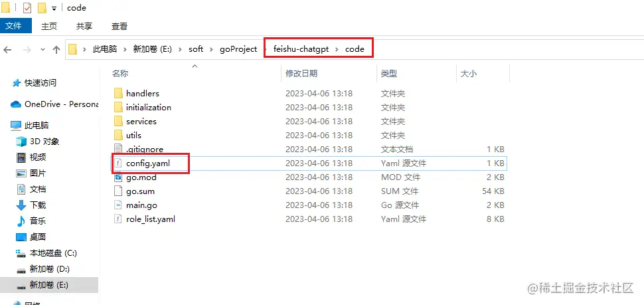This screenshot has width=644, height=305.
Task: Go up one folder level arrow
Action: click(56, 50)
